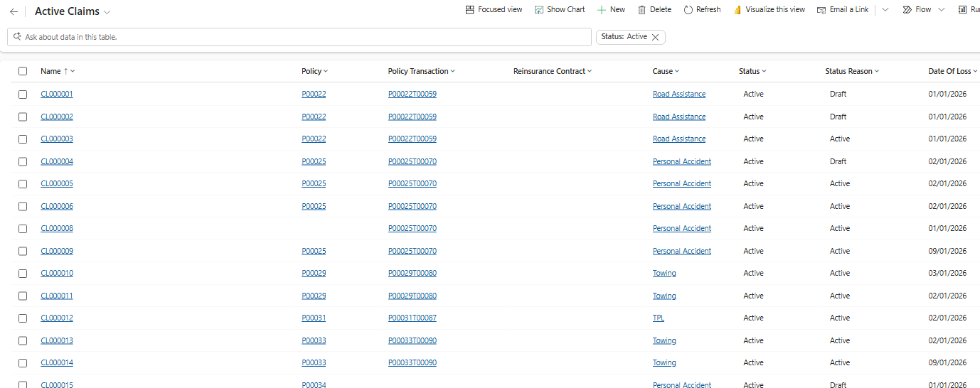Focus the 'Ask about data in this table' box

tap(299, 37)
